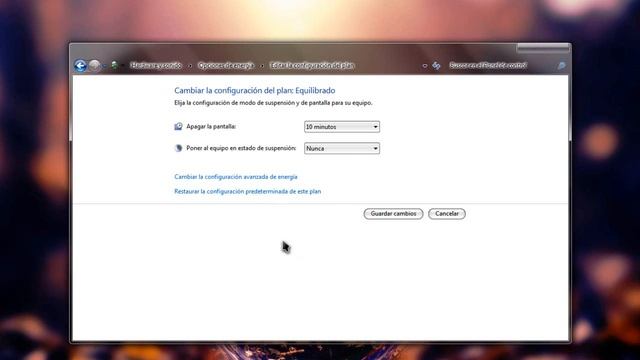640x360 pixels.
Task: Go back with the blue arrow button
Action: [x=80, y=65]
